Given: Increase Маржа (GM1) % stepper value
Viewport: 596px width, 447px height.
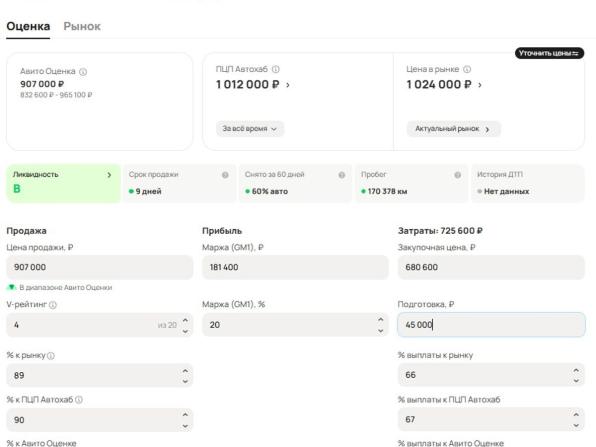Looking at the screenshot, I should click(380, 320).
